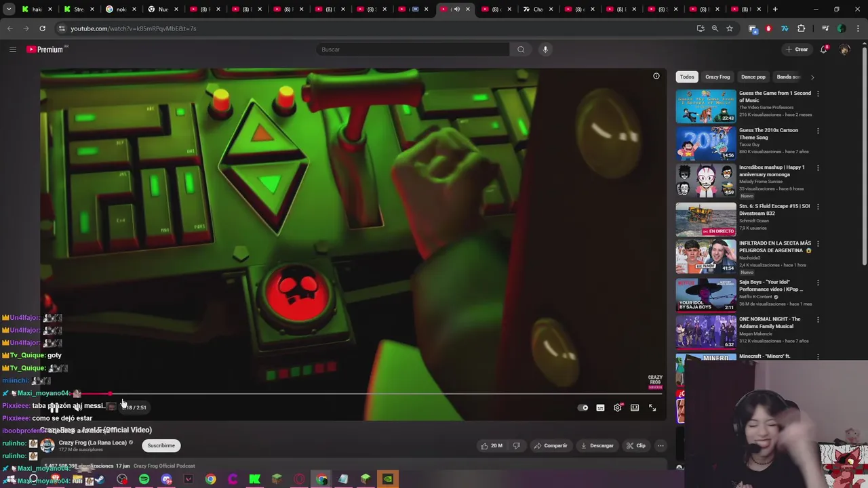Enter fullscreen in the video player
Screen dimensions: 868x488
[652, 407]
